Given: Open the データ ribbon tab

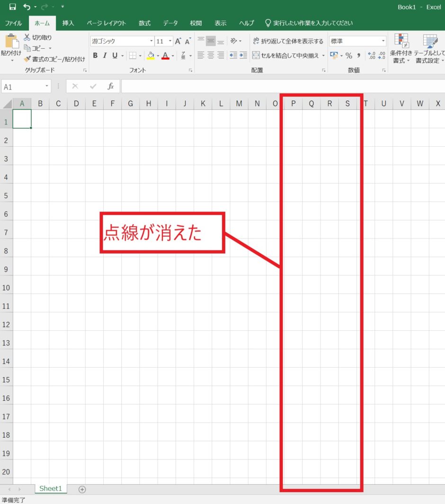Looking at the screenshot, I should (169, 22).
